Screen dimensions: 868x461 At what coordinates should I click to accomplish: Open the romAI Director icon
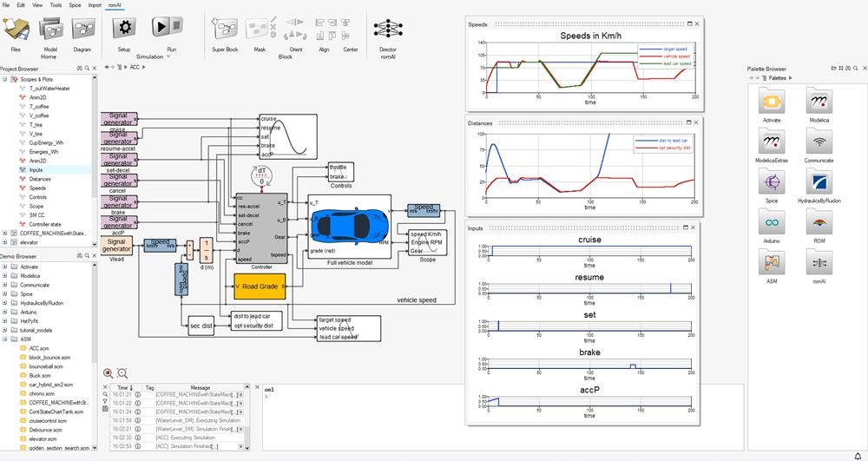(387, 30)
